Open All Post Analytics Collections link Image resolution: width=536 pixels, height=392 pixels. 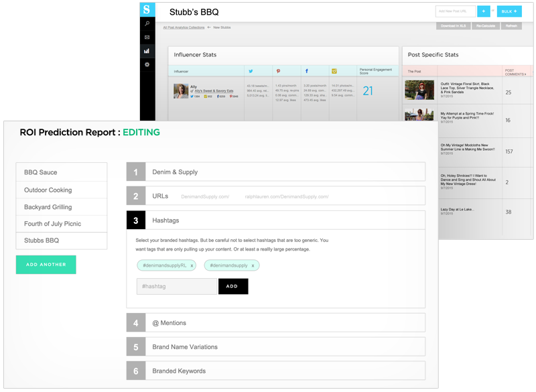[184, 27]
